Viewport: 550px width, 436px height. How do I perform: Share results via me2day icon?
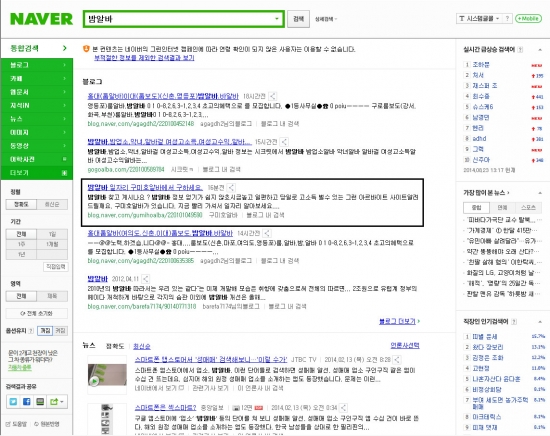tap(40, 402)
